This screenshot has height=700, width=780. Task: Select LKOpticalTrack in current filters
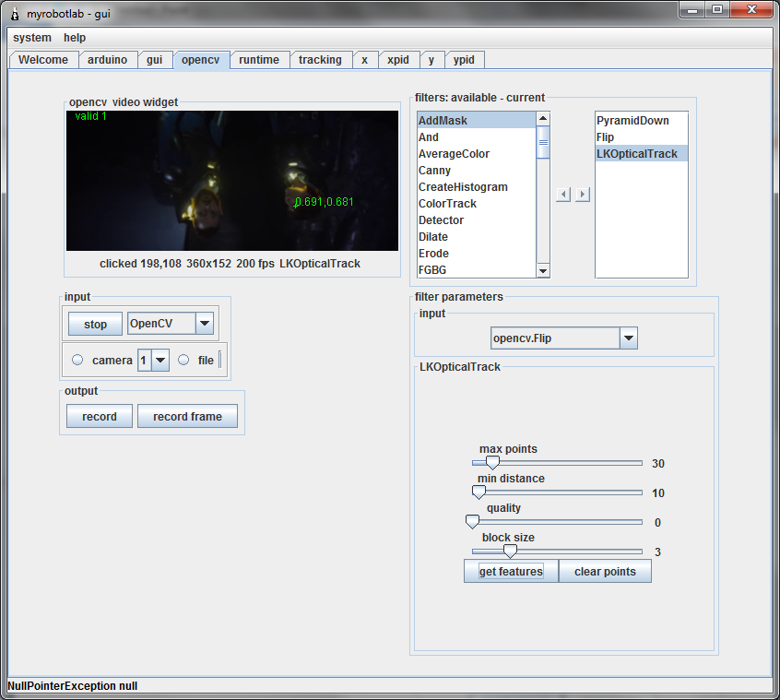coord(642,154)
